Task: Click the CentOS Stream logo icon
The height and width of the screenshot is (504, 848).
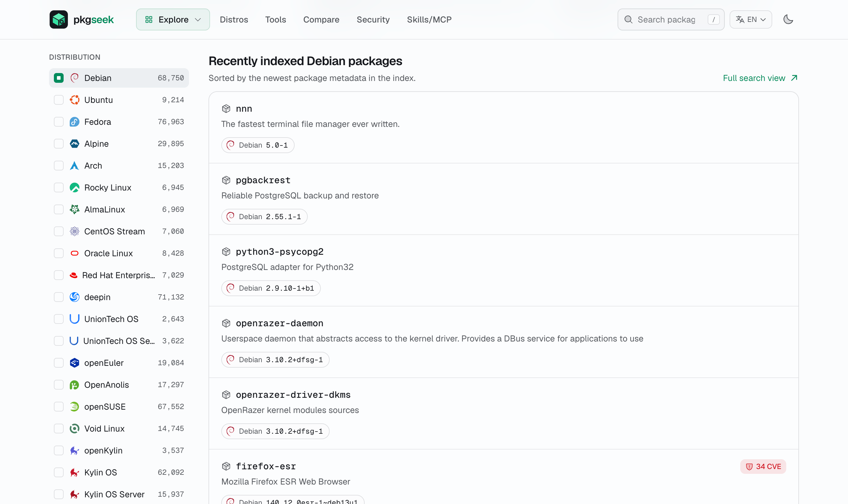Action: pos(74,231)
